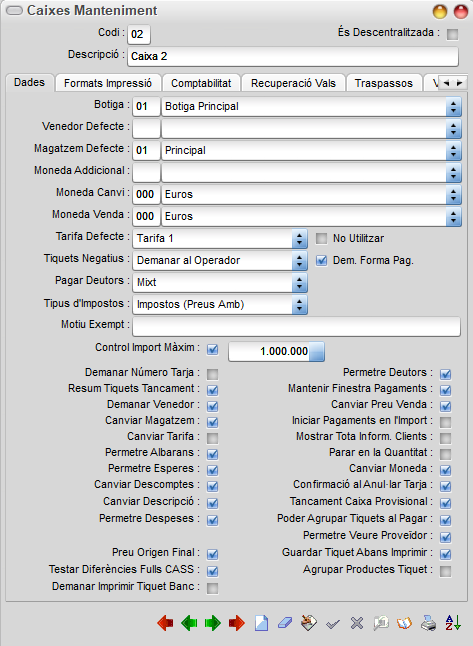Click into the Motiu Exempt text field
The image size is (473, 646).
296,327
